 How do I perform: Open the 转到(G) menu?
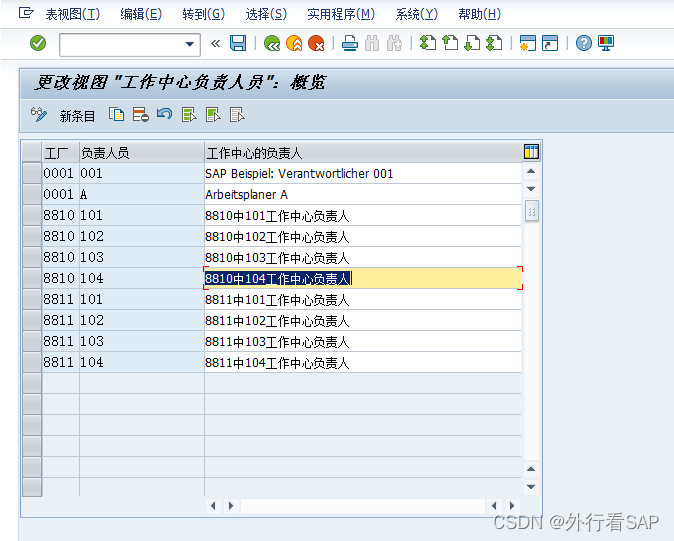[x=203, y=14]
